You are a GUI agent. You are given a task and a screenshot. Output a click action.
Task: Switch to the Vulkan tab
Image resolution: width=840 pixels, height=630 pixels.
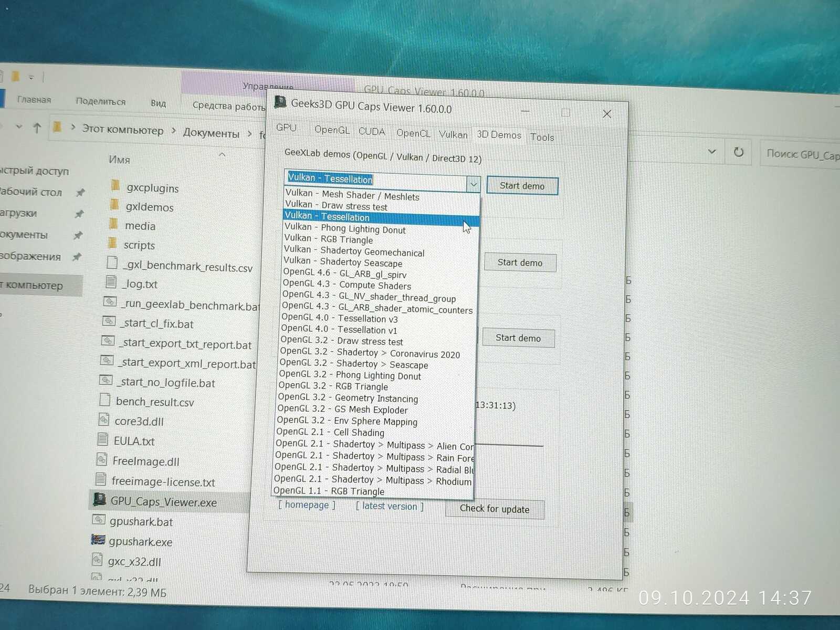click(x=453, y=134)
